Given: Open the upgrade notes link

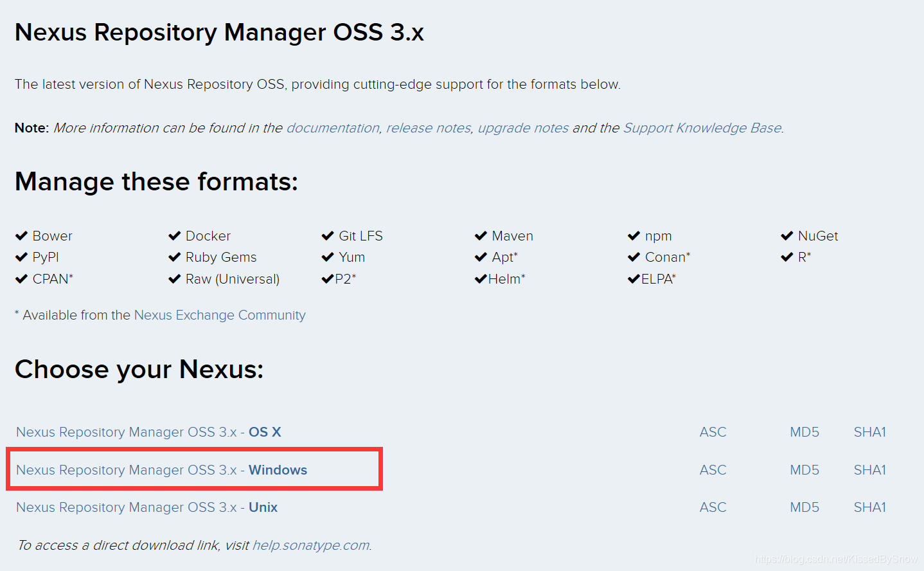Looking at the screenshot, I should point(523,128).
